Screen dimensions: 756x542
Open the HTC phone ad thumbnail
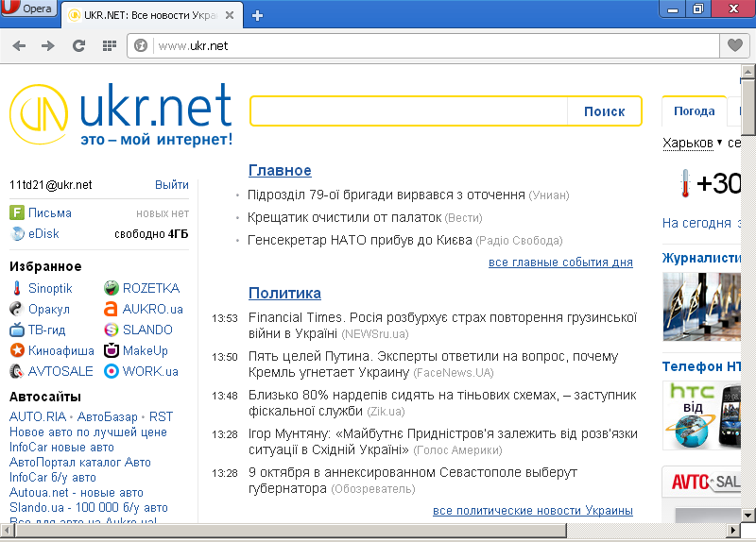[701, 415]
